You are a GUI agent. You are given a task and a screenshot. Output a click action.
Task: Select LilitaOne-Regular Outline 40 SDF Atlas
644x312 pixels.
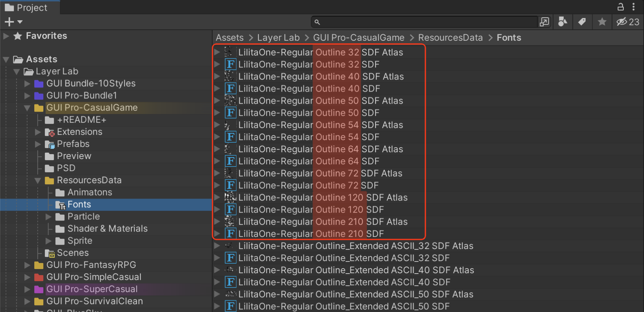point(321,76)
